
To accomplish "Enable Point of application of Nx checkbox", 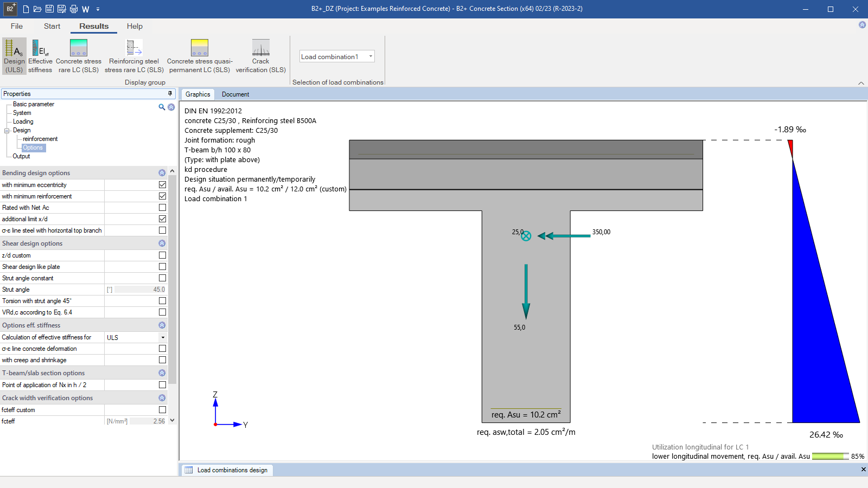I will 162,385.
